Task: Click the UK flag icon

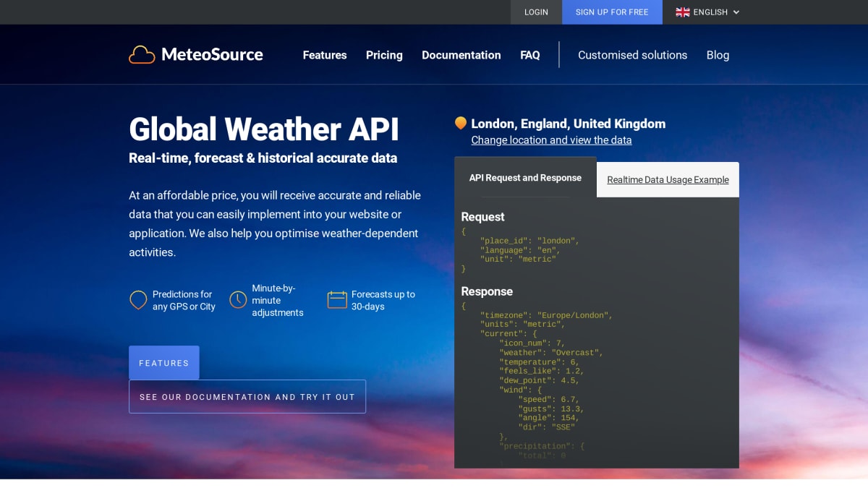Action: [x=682, y=12]
